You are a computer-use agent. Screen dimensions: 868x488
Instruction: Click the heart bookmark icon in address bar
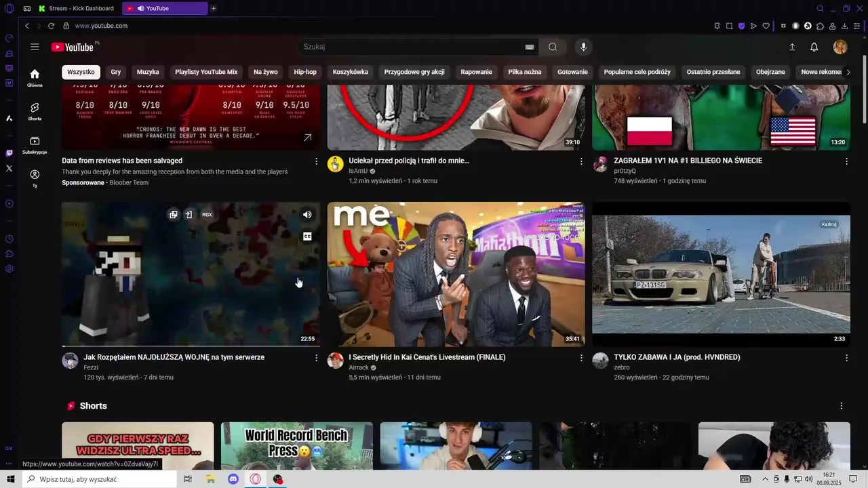pos(766,26)
